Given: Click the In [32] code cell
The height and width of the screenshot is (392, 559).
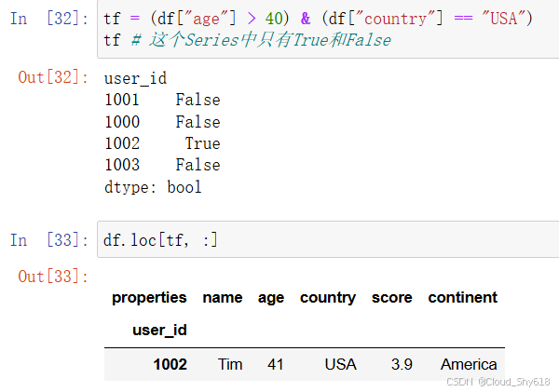Looking at the screenshot, I should [x=328, y=29].
